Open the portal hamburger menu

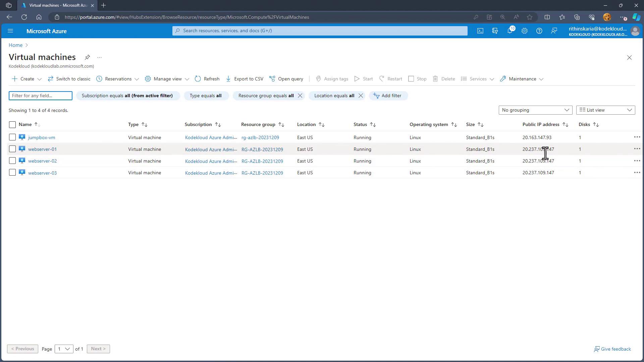pos(10,31)
